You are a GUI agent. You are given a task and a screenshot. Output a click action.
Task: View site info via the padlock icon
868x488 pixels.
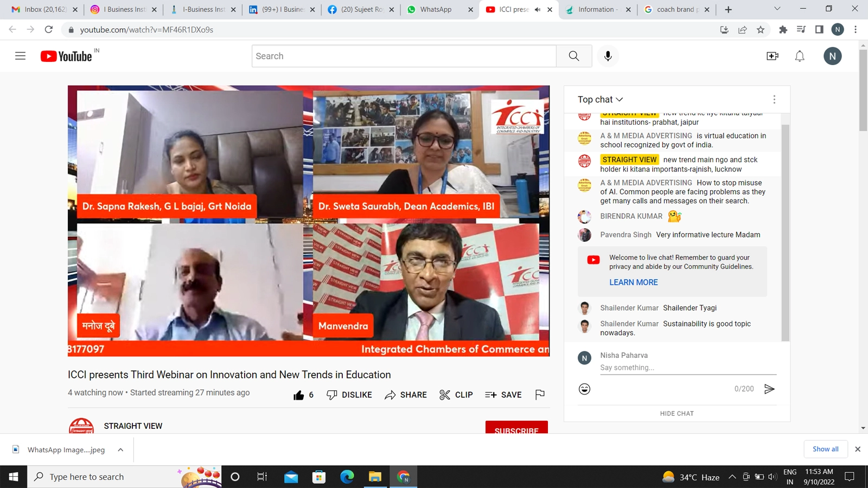(71, 30)
